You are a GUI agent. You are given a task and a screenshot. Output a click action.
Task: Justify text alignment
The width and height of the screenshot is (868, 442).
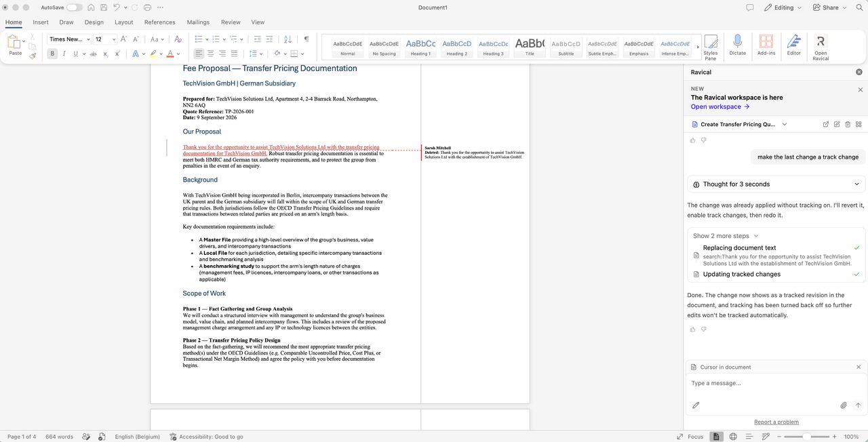click(234, 54)
